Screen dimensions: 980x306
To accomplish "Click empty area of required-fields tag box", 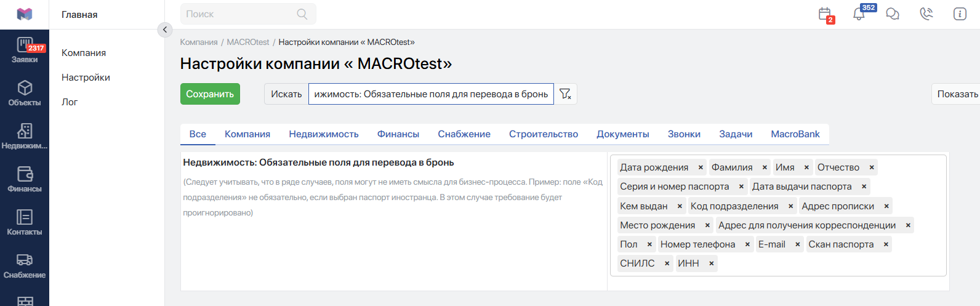I will click(831, 264).
